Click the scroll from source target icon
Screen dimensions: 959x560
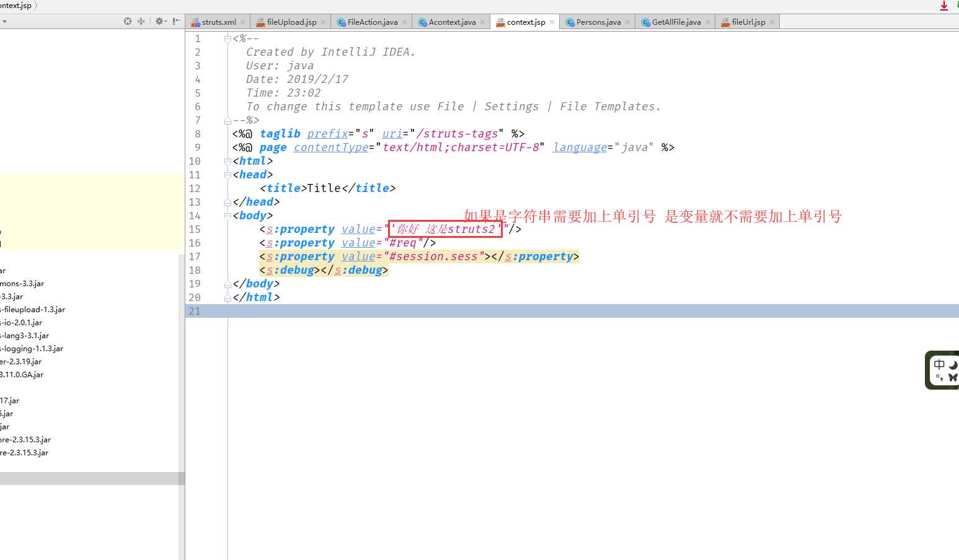tap(127, 21)
